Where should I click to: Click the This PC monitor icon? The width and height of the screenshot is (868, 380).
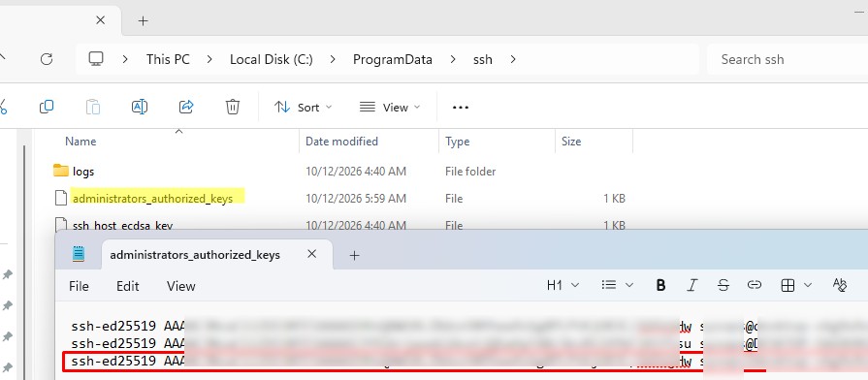coord(96,59)
